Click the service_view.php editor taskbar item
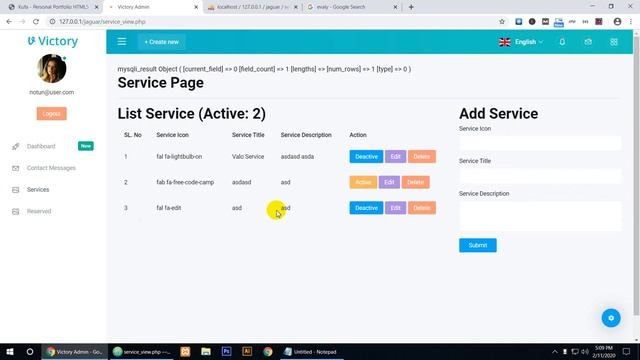 click(142, 352)
